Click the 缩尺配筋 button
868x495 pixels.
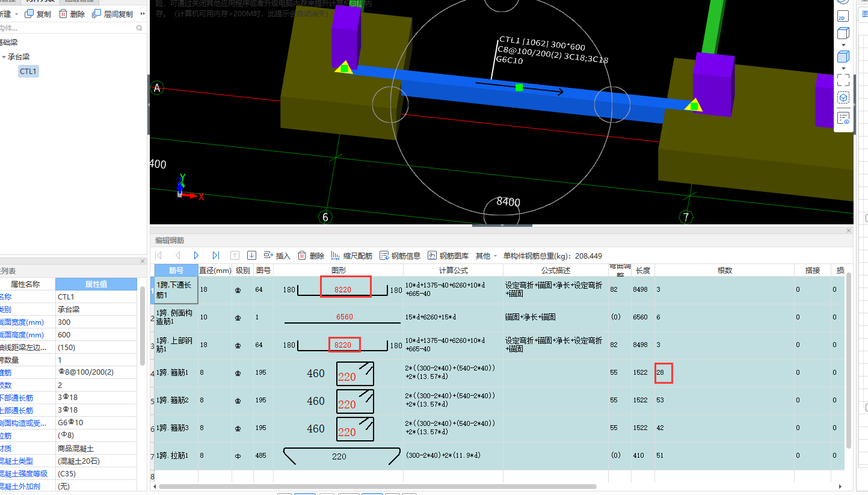[352, 256]
